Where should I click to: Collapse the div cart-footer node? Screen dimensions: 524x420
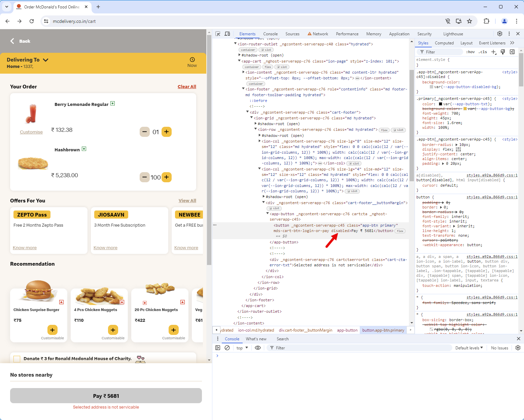[247, 112]
